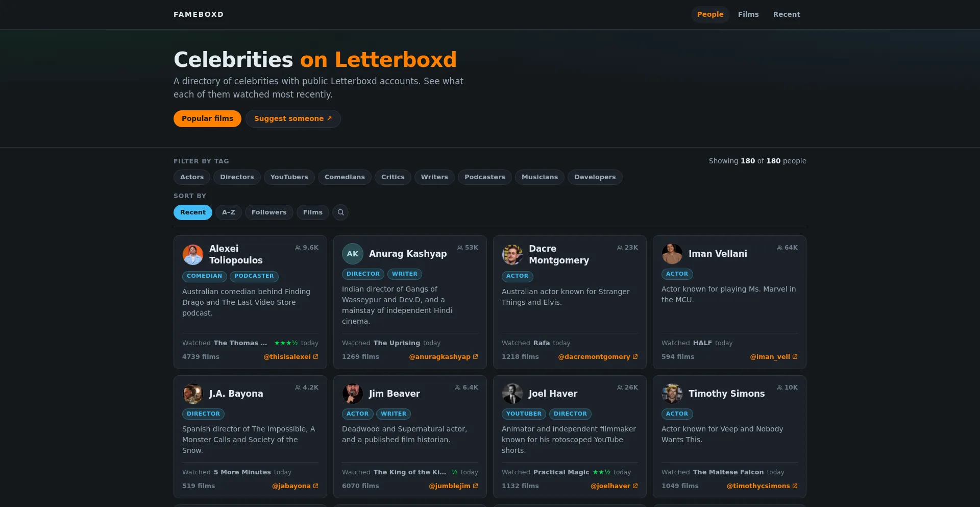This screenshot has width=980, height=507.
Task: Open @dacremontgomery Letterboxd profile link
Action: click(598, 357)
